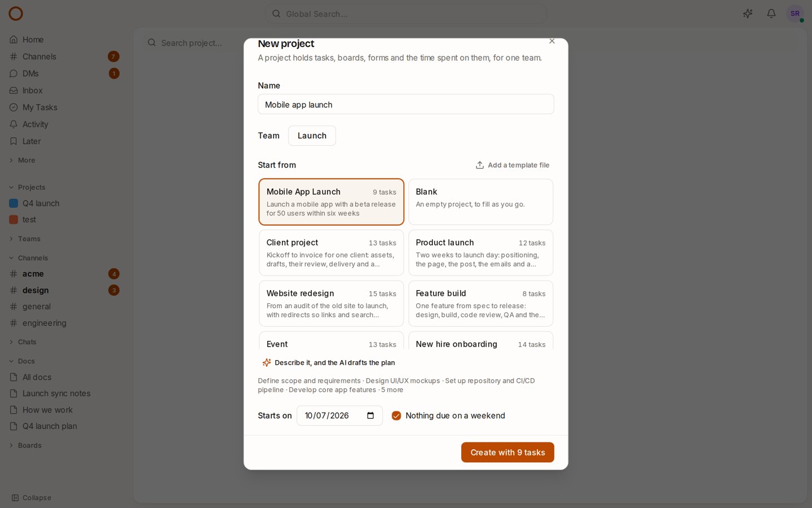Open the acme channel
Screen dimensions: 812x508
[65, 274]
